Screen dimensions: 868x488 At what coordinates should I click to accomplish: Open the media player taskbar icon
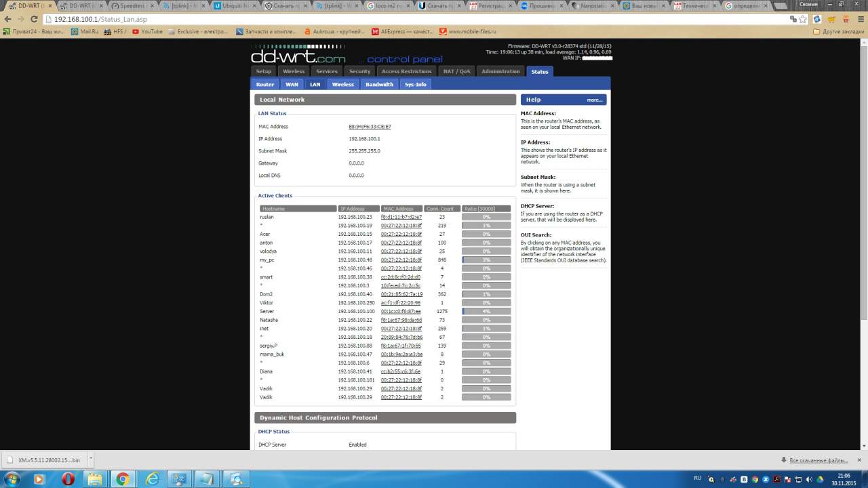pos(39,479)
